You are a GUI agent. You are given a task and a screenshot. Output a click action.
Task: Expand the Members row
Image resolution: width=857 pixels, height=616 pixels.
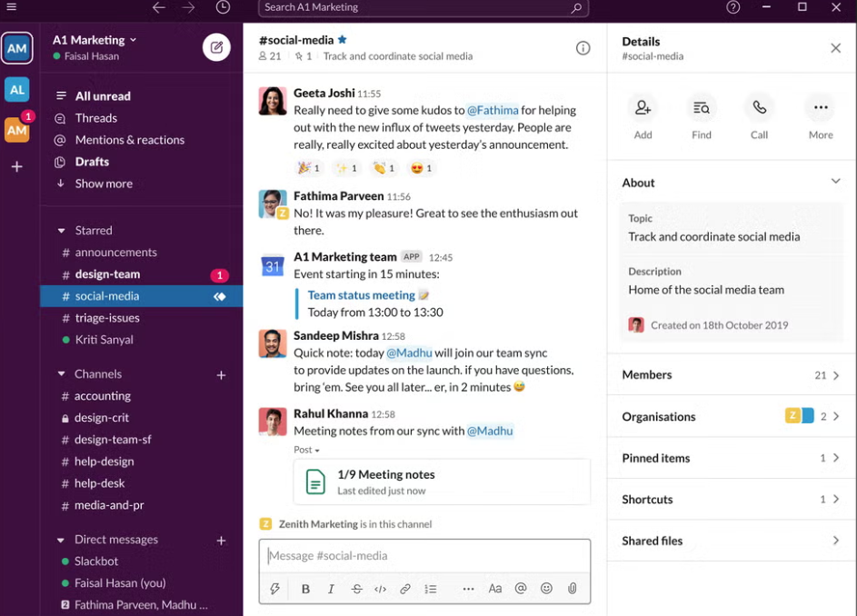click(731, 375)
